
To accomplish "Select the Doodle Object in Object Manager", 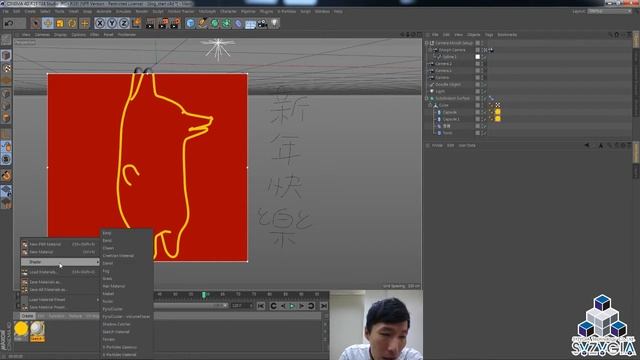I will point(448,84).
